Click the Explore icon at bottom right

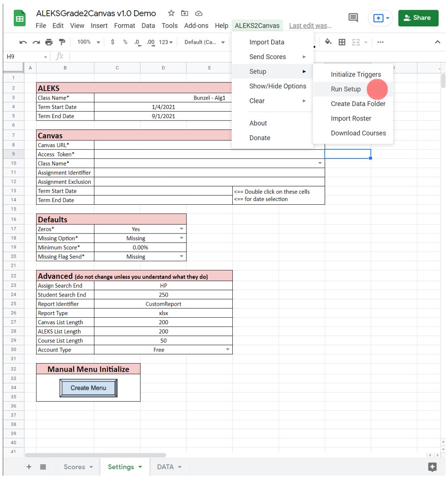pos(432,467)
